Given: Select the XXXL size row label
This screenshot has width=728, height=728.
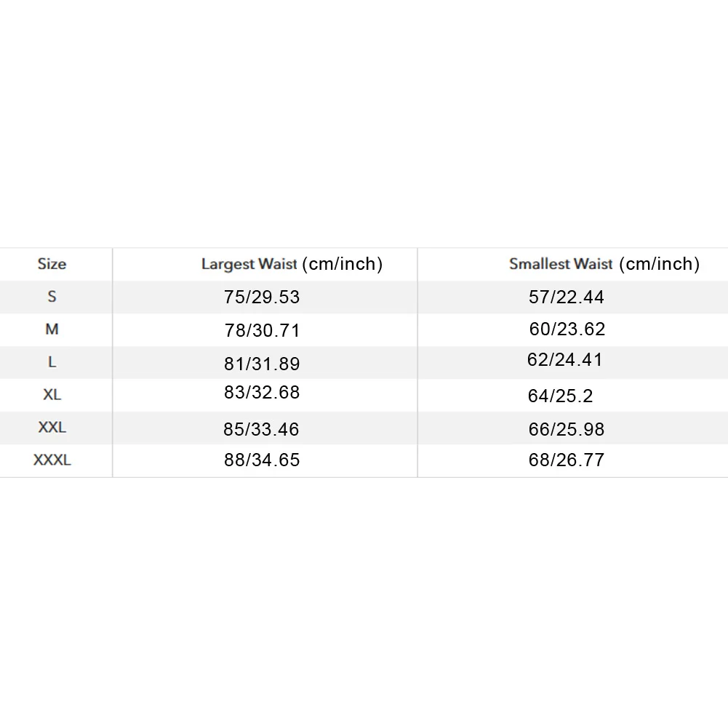Looking at the screenshot, I should (52, 460).
